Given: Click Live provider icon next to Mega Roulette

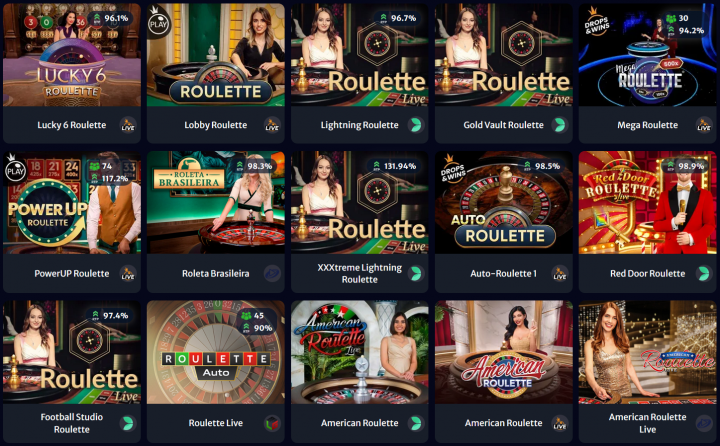Looking at the screenshot, I should pos(703,125).
